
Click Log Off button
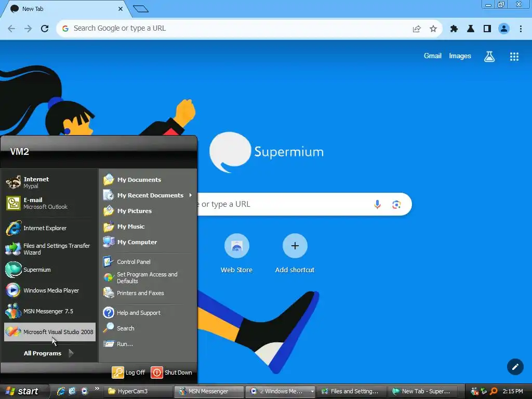tap(129, 372)
